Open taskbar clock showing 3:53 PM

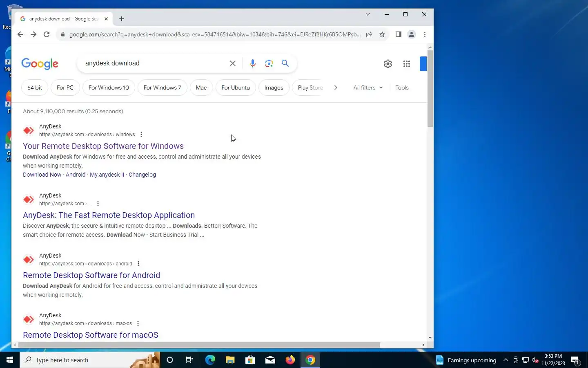[553, 360]
